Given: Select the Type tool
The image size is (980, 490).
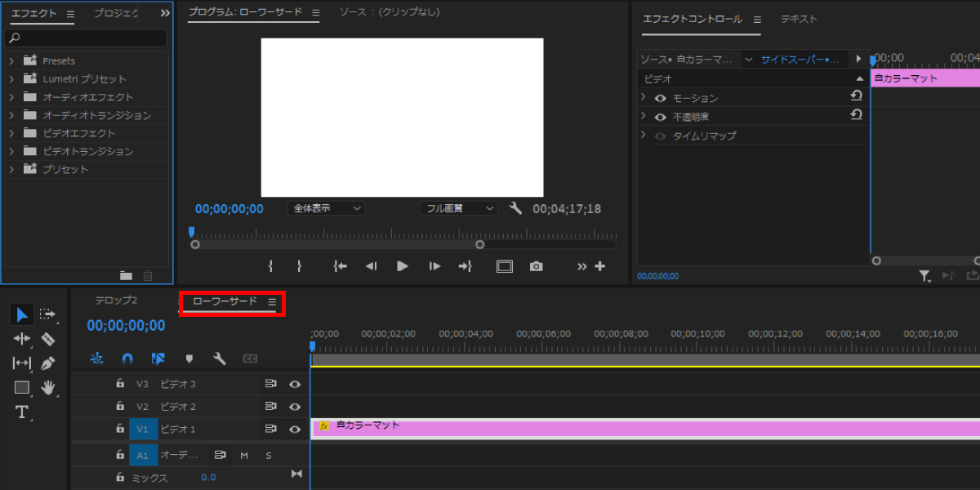Looking at the screenshot, I should point(22,412).
